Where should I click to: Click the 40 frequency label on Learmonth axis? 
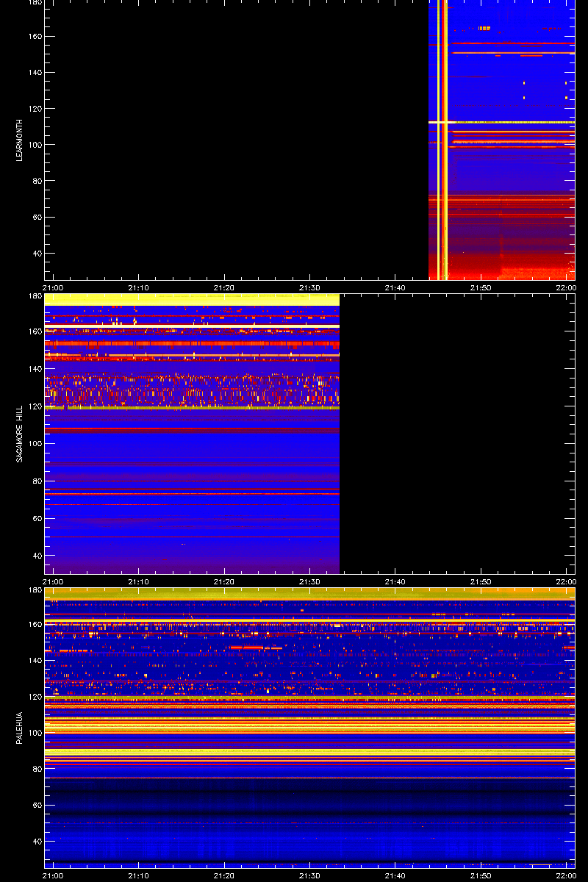click(38, 254)
